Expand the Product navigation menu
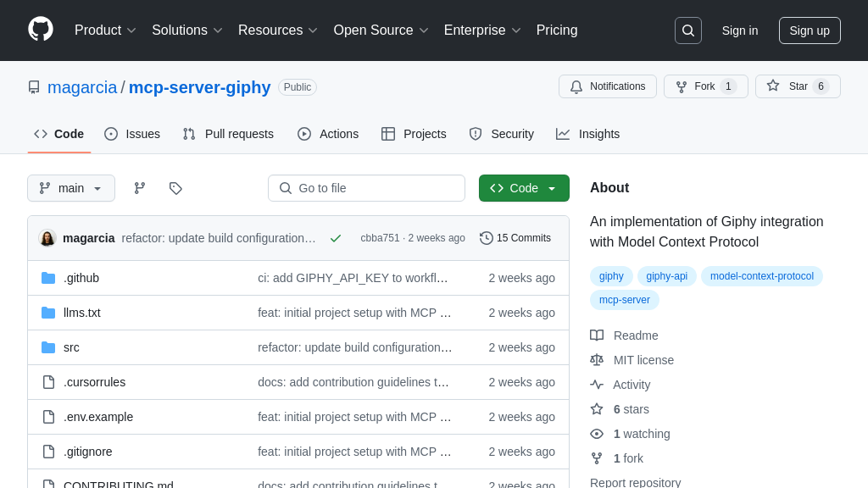This screenshot has height=488, width=868. click(105, 30)
